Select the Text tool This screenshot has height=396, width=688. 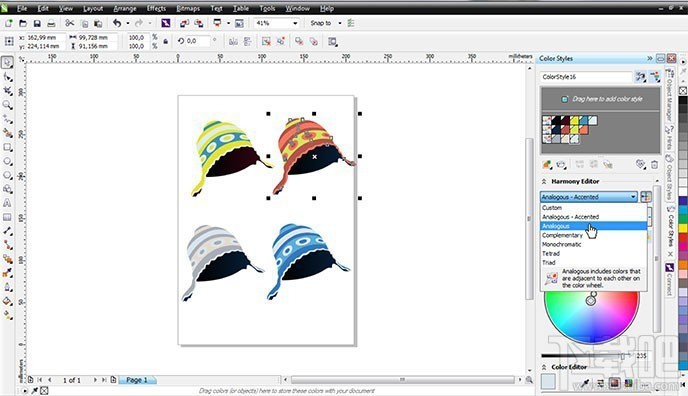tap(7, 203)
